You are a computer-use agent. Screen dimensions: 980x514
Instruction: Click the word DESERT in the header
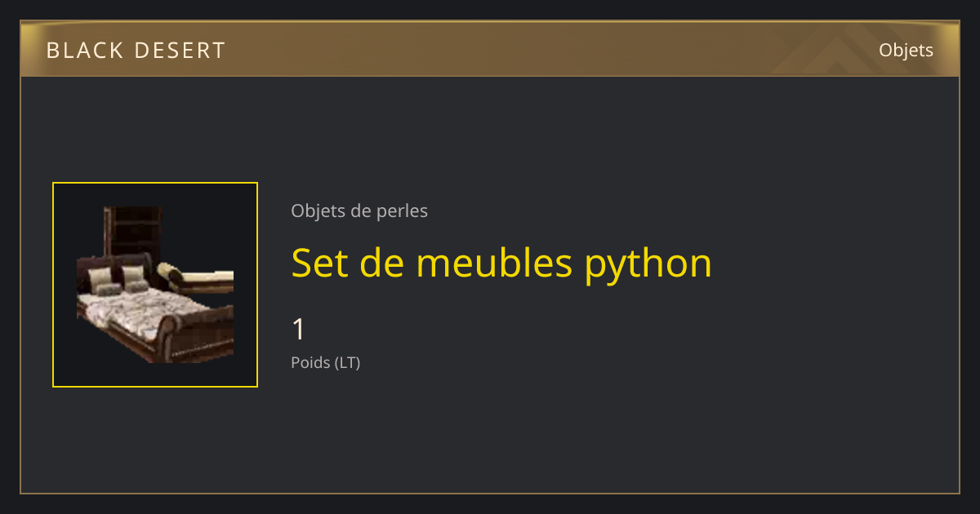(180, 51)
